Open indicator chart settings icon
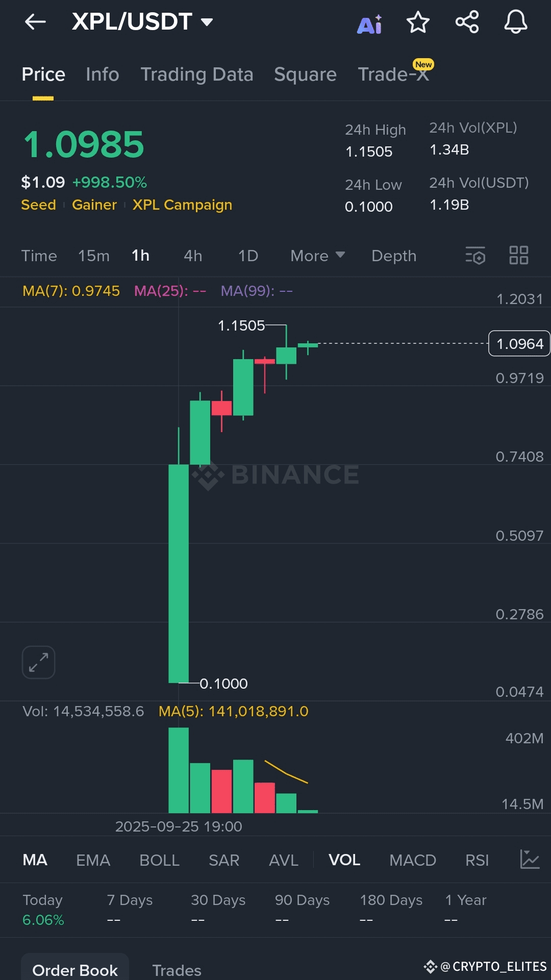551x980 pixels. [530, 860]
